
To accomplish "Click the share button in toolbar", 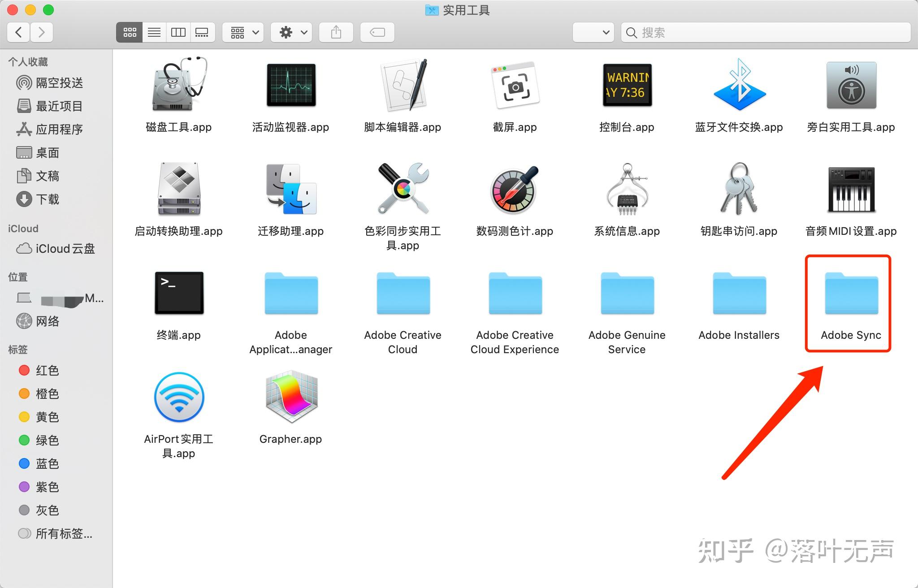I will pos(336,32).
